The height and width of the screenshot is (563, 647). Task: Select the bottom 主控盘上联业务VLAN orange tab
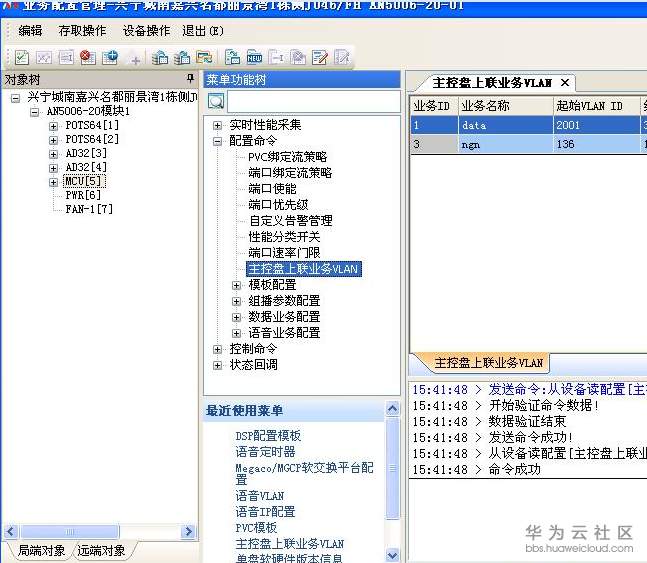[x=489, y=363]
